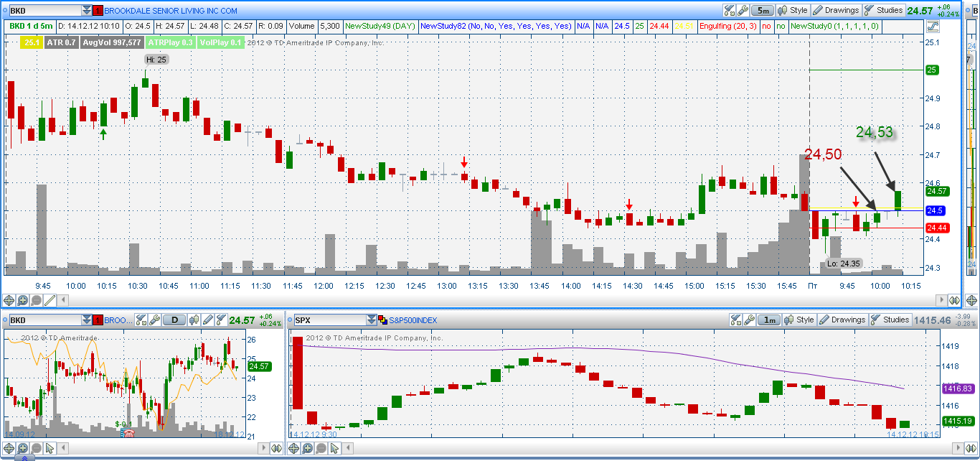Screen dimensions: 980x461
Task: Open the Drawings menu in SPX chart
Action: click(843, 320)
